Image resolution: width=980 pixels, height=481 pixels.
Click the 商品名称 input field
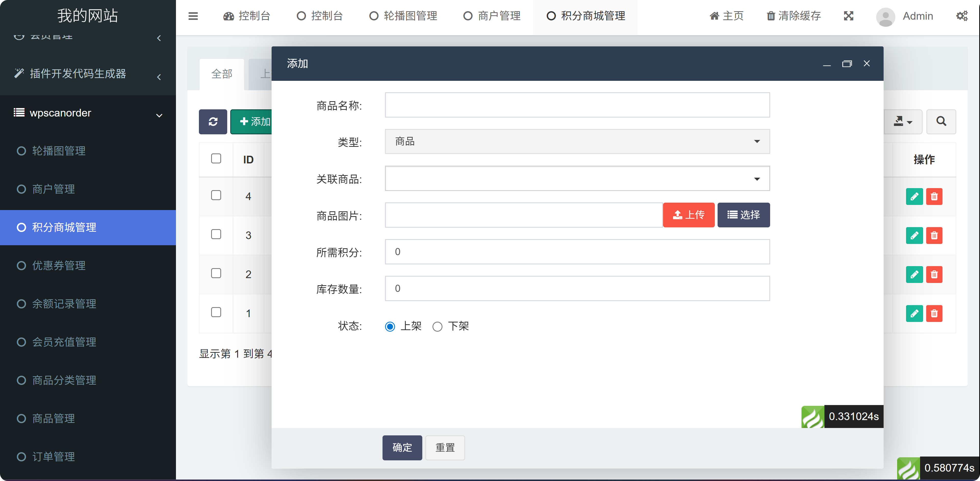click(x=577, y=105)
